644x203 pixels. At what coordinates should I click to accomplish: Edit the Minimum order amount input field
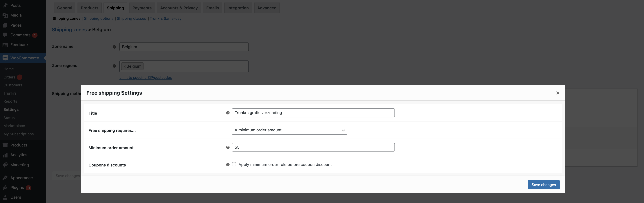(x=313, y=147)
